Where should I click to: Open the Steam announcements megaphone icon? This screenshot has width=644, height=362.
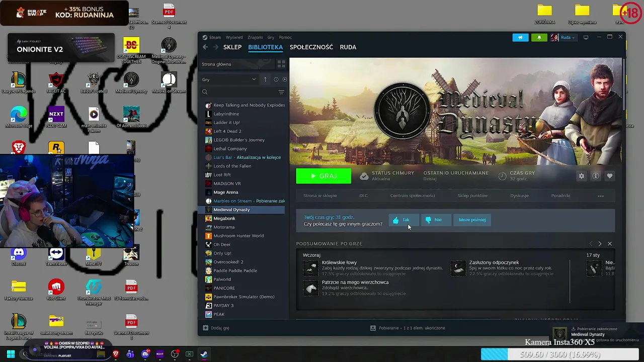coord(521,37)
